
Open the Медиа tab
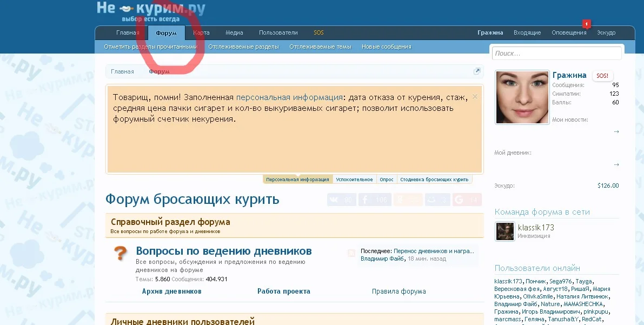234,32
